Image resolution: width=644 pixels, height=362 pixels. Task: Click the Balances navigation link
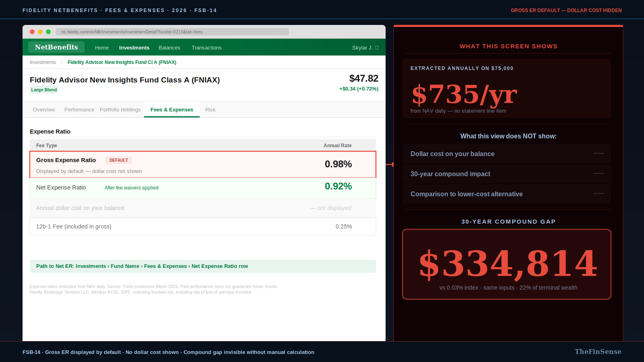pyautogui.click(x=169, y=47)
